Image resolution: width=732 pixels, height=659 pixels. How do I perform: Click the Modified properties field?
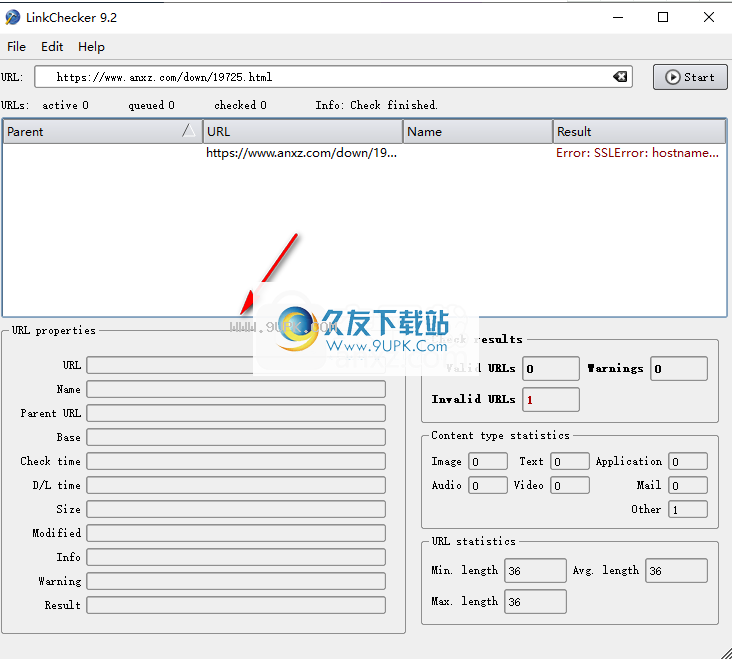point(236,533)
